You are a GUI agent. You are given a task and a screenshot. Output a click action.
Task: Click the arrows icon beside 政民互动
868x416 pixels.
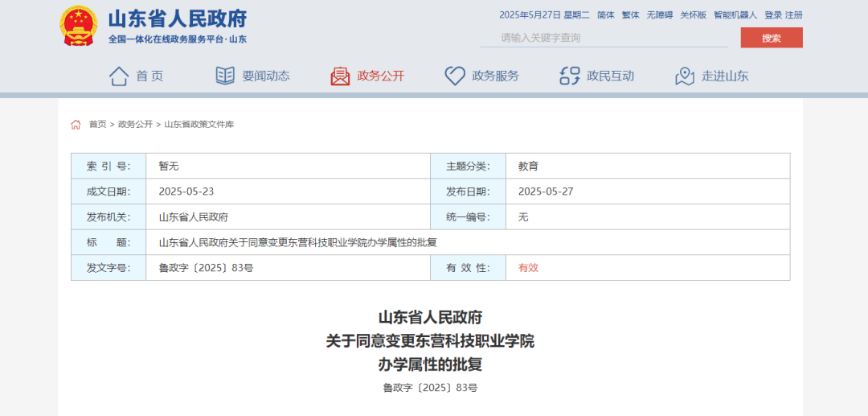(570, 76)
